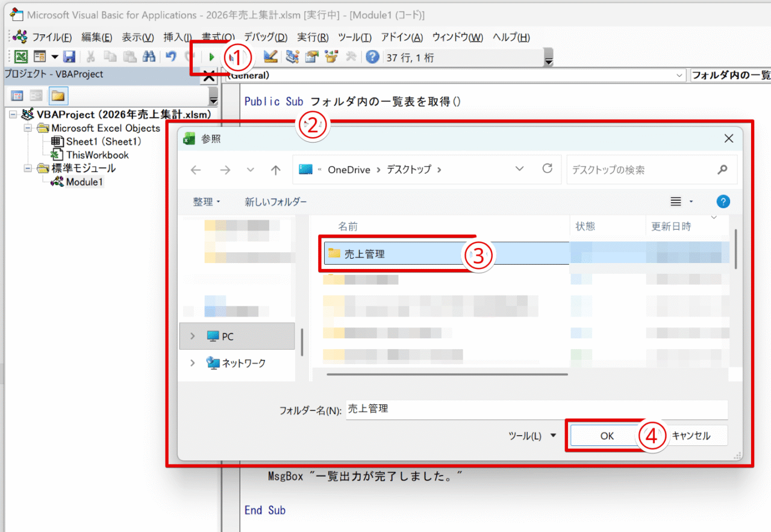Open the 実行(R) menu

click(x=312, y=37)
